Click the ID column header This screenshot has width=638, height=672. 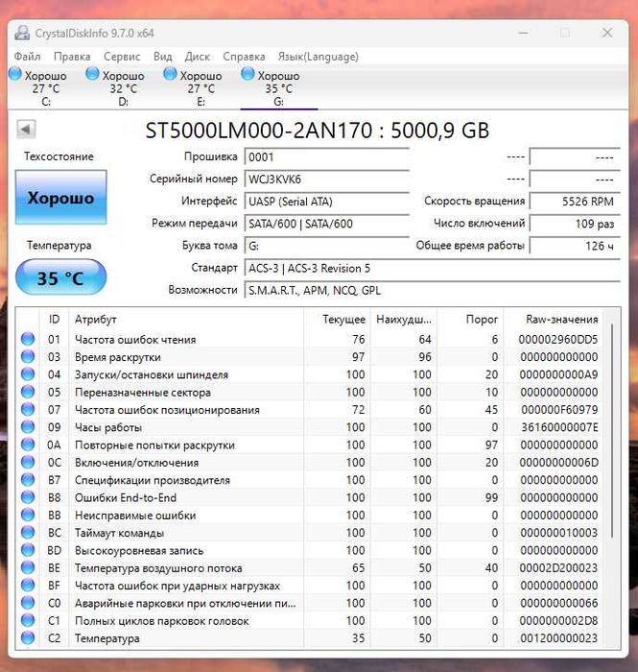54,320
